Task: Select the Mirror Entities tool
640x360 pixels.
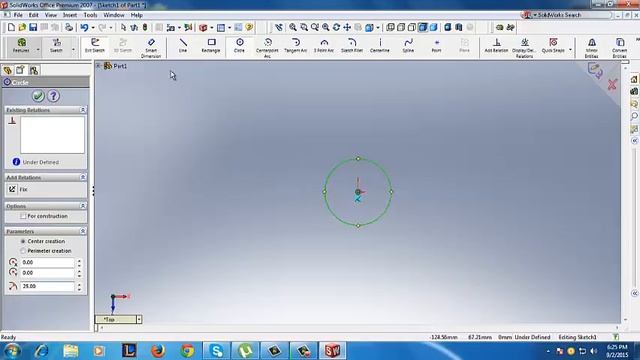Action: [x=591, y=47]
